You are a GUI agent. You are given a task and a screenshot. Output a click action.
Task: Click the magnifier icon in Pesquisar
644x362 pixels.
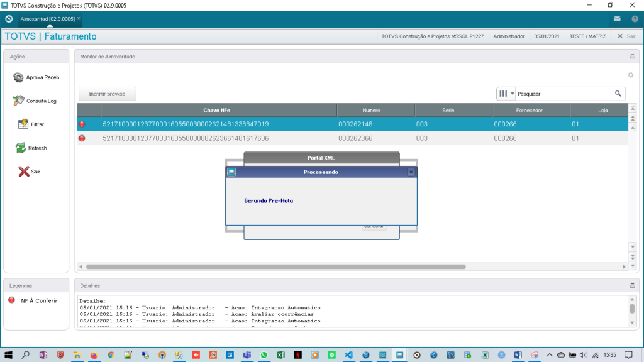point(618,94)
